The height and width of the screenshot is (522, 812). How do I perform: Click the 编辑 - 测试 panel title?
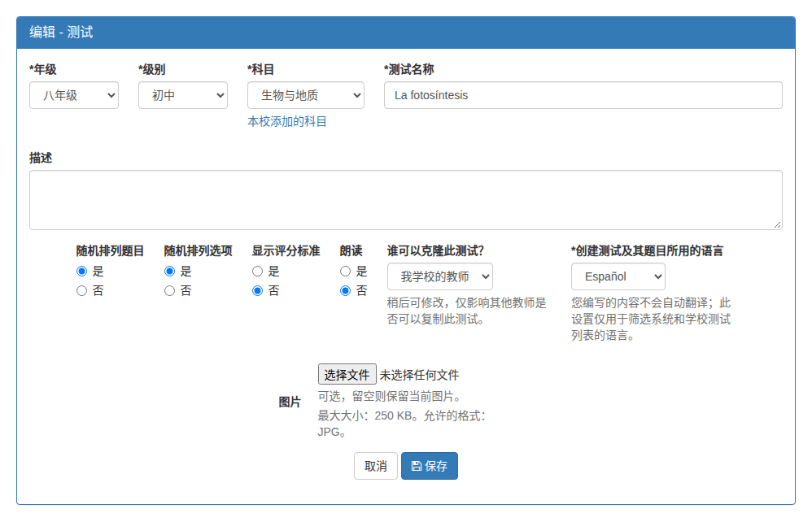[61, 33]
